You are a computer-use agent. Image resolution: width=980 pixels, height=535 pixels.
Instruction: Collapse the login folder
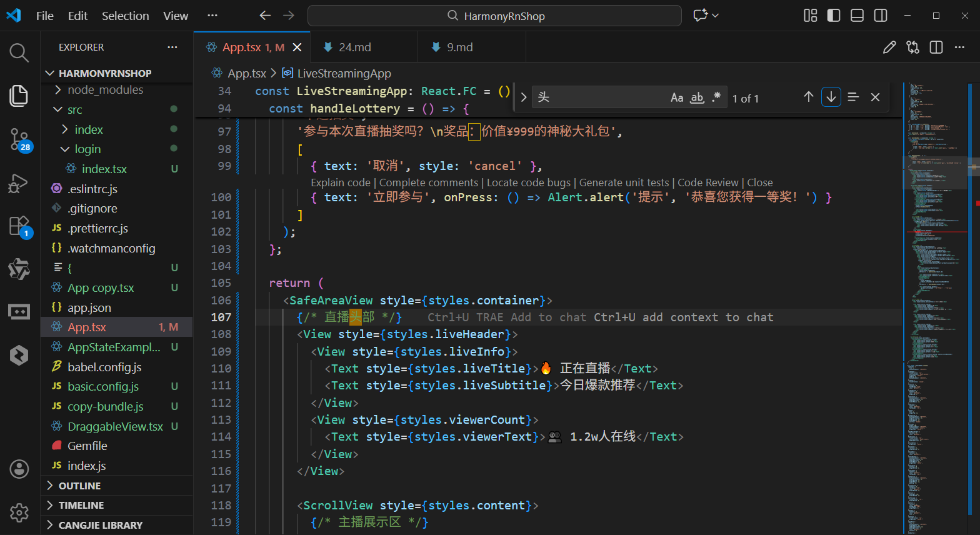(87, 149)
